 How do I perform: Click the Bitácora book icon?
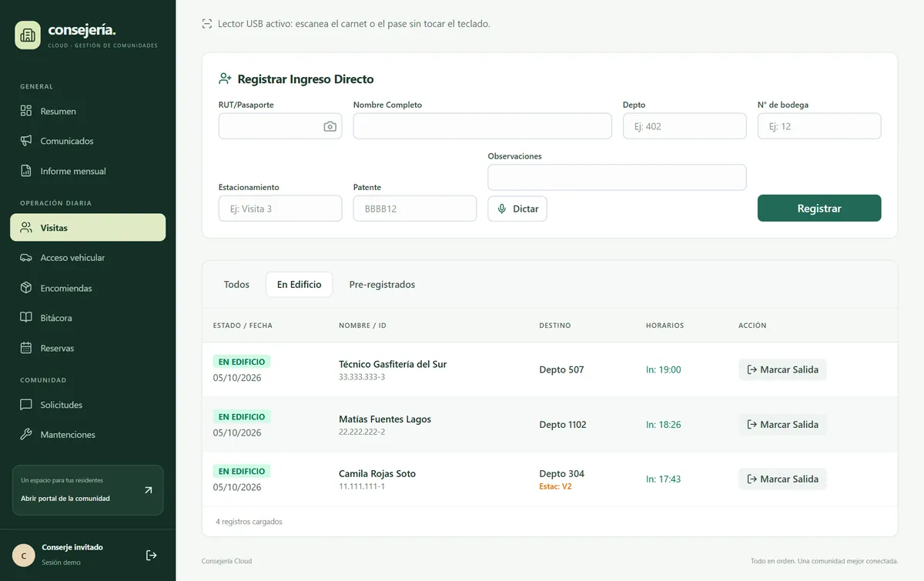pyautogui.click(x=26, y=318)
